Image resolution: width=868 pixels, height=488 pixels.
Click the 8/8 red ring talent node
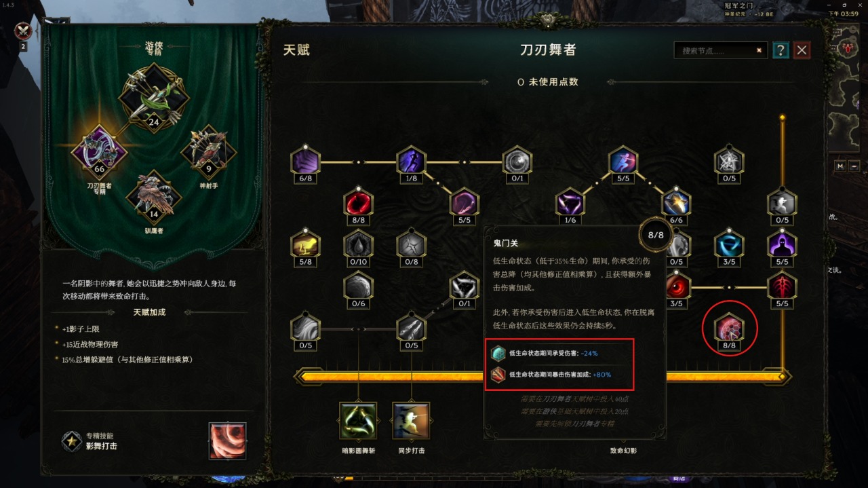tap(358, 202)
